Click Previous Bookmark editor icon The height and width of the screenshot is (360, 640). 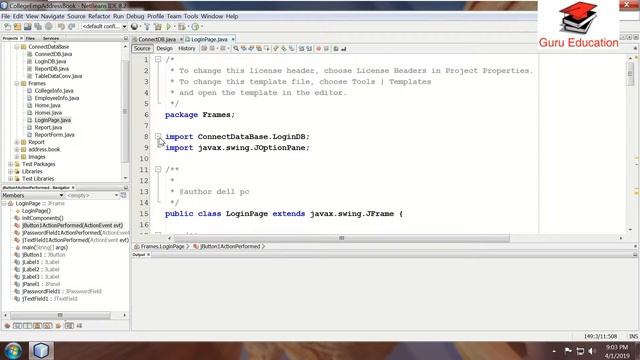click(x=276, y=49)
